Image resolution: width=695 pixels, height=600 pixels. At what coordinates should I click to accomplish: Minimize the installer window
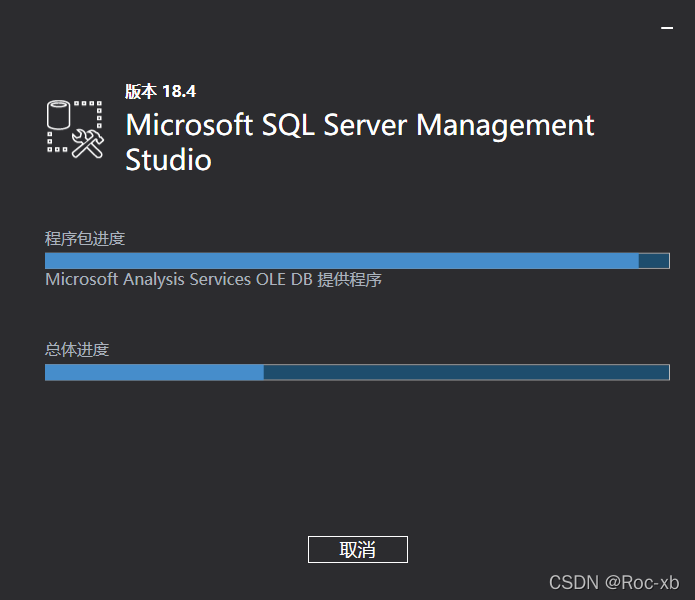click(667, 29)
